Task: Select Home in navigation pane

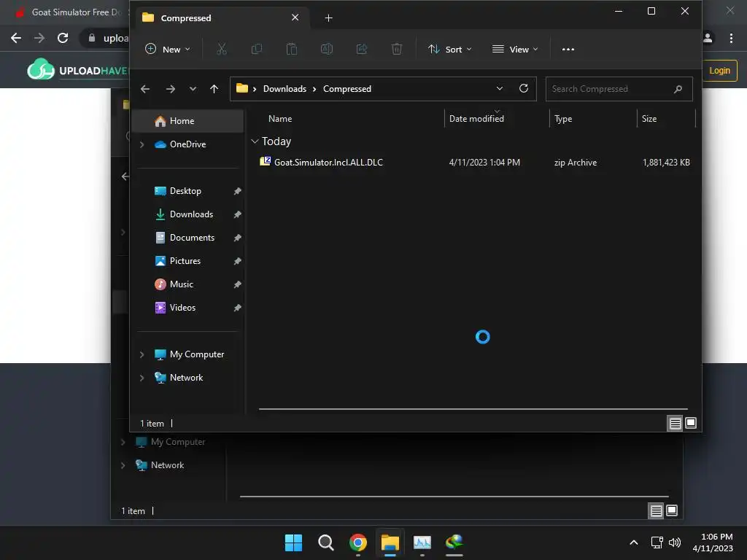Action: pyautogui.click(x=187, y=121)
